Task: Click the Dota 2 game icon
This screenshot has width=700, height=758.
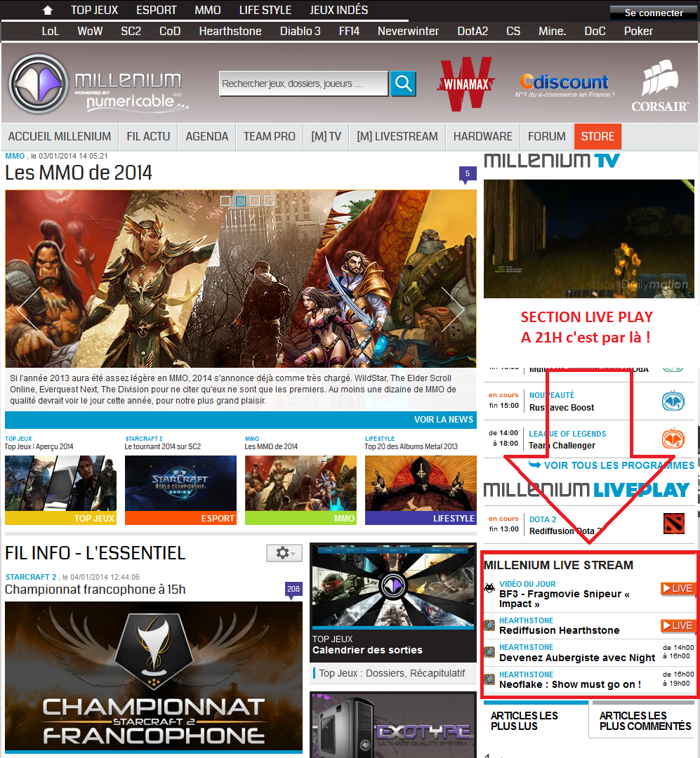Action: (674, 524)
